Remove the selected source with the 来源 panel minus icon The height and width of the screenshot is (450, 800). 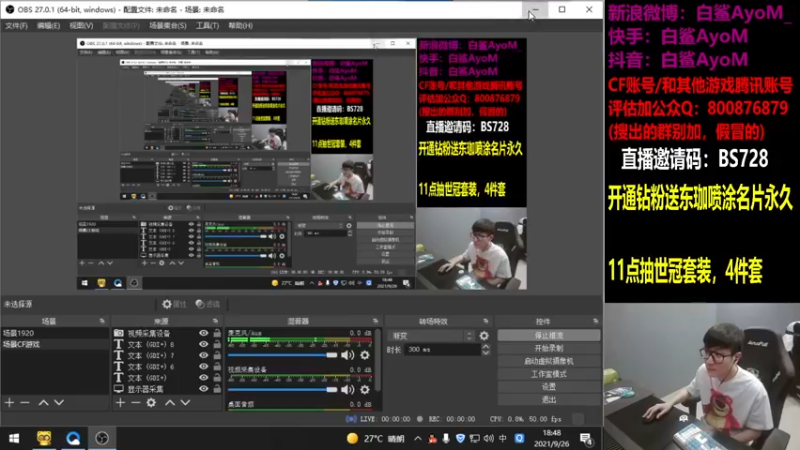[135, 403]
